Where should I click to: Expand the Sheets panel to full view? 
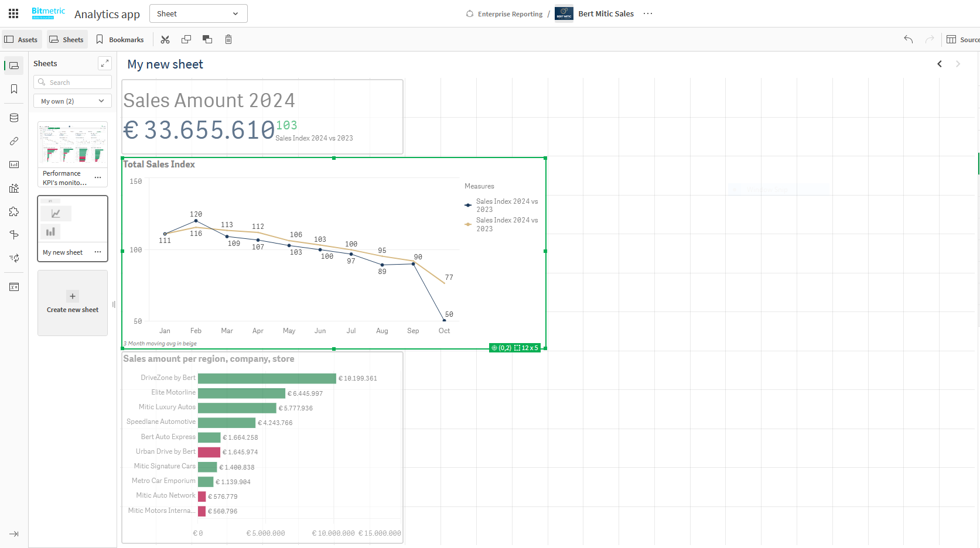click(x=105, y=63)
